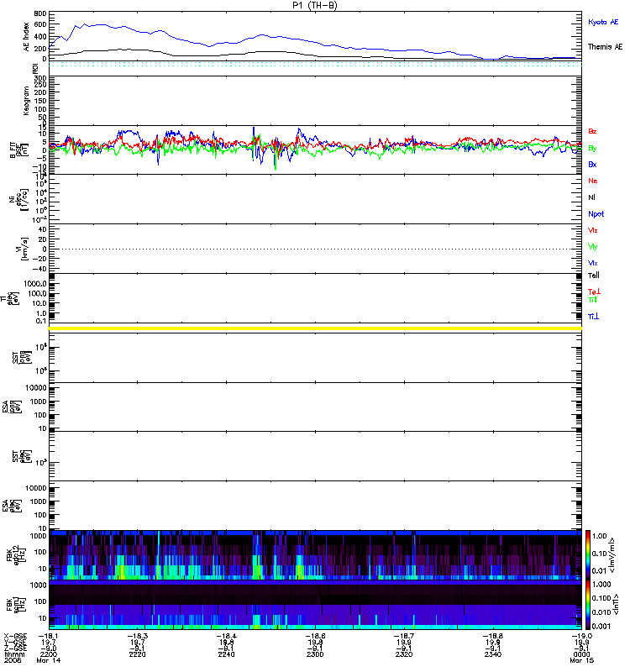This screenshot has width=630, height=672.
Task: Click the B FIT GSE [nT] axis label
Action: (x=19, y=150)
